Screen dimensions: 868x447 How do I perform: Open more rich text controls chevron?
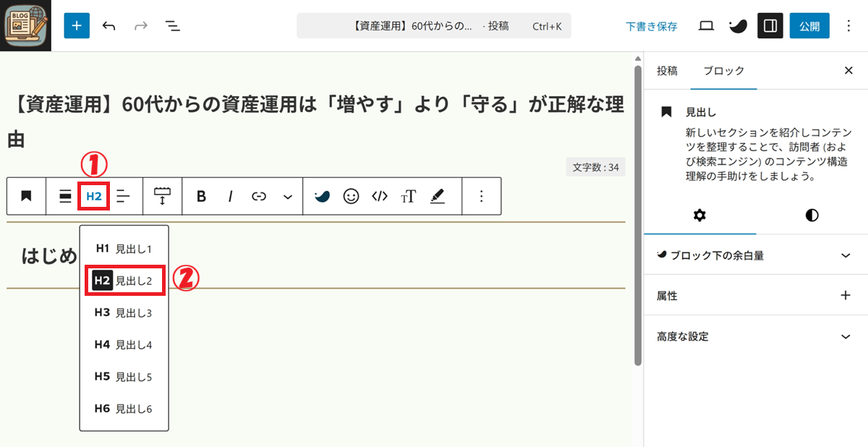[x=288, y=197]
